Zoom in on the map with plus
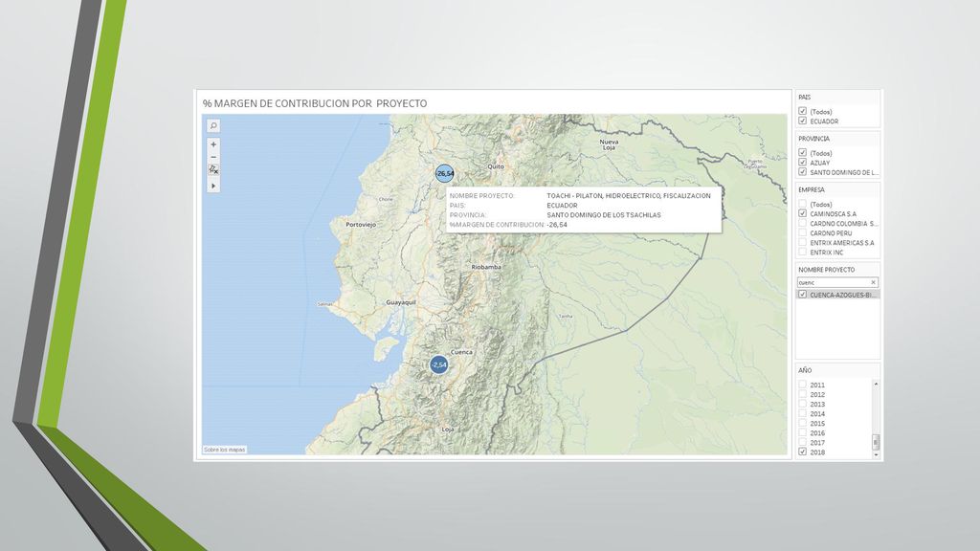This screenshot has width=980, height=551. click(x=213, y=144)
